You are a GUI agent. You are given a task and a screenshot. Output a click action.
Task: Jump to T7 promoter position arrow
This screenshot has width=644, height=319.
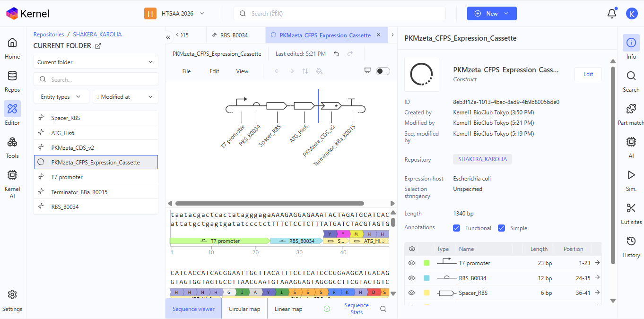pyautogui.click(x=597, y=263)
